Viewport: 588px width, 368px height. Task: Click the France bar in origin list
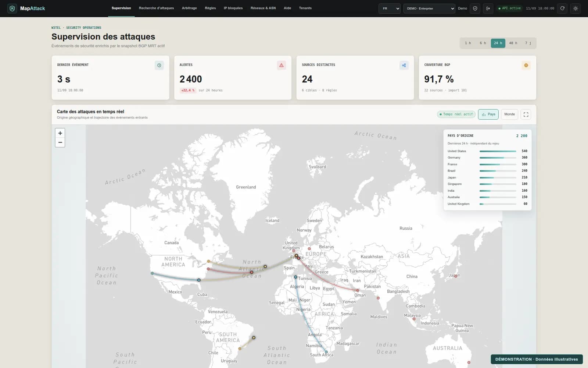[498, 164]
